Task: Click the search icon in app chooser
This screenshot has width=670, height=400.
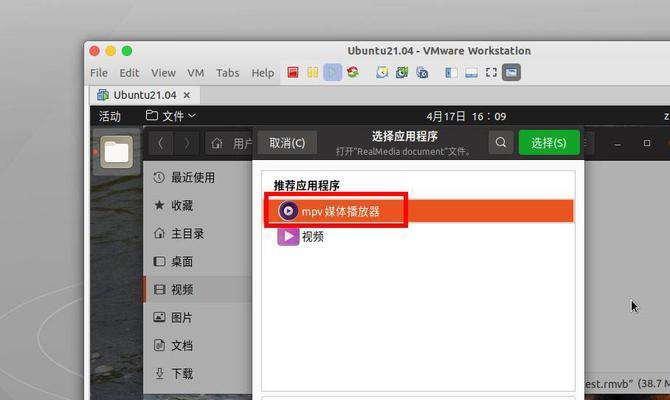Action: [x=501, y=142]
